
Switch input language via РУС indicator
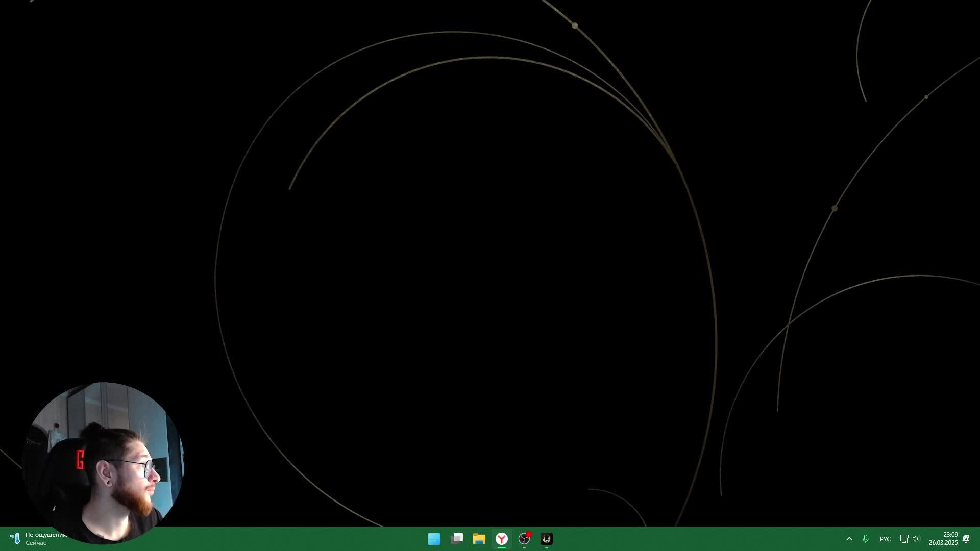click(885, 539)
